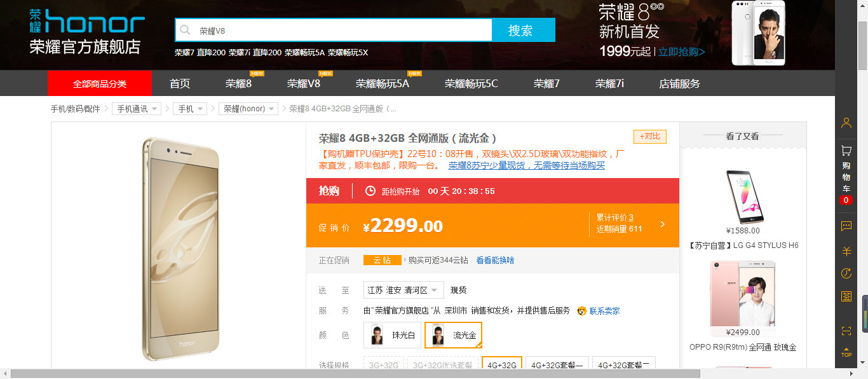This screenshot has width=868, height=379.
Task: Click product title 荣耀8 4GB+32GB 全网通版
Action: 407,138
